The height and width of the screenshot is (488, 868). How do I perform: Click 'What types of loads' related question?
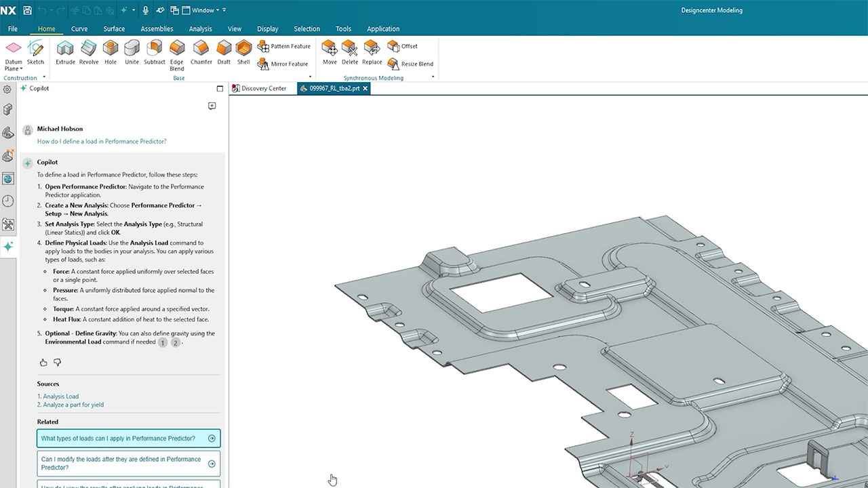(128, 439)
